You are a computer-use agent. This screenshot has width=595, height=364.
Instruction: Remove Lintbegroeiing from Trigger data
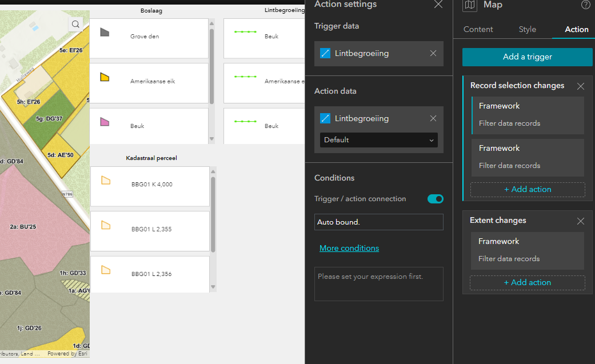(x=433, y=53)
